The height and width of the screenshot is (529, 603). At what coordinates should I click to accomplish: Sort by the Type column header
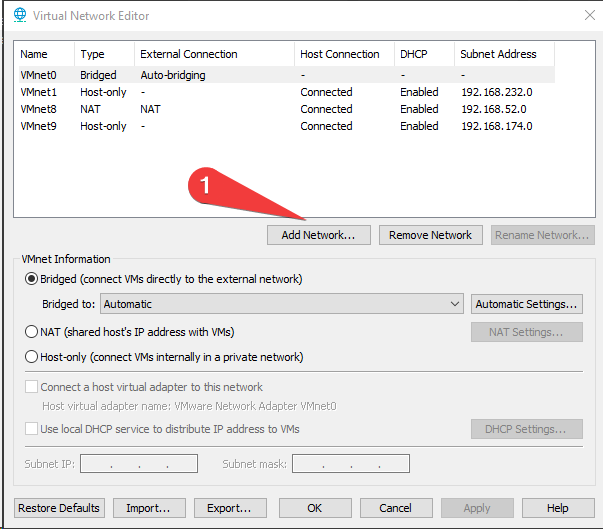pyautogui.click(x=104, y=54)
